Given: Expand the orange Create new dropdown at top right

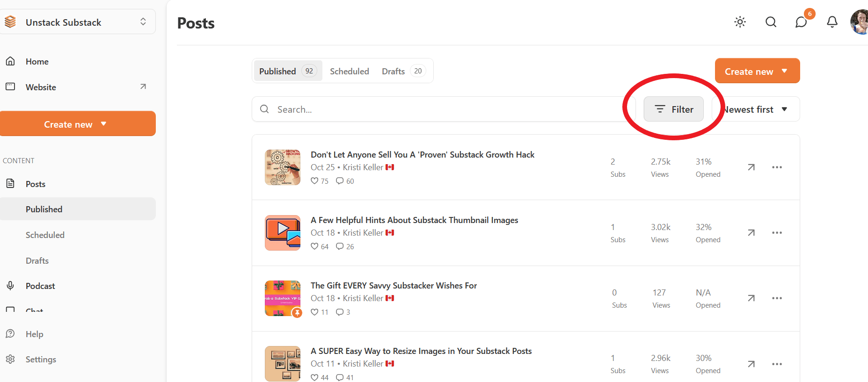Looking at the screenshot, I should click(757, 71).
